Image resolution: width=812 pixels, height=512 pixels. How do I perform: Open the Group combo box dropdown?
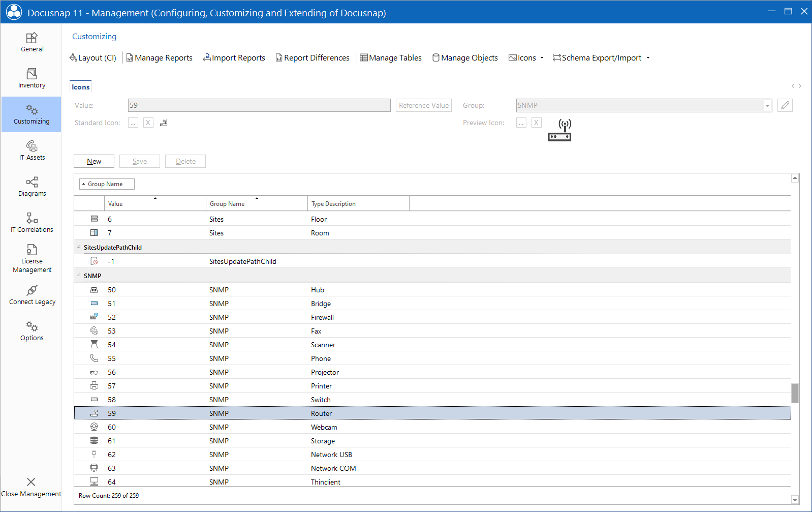[767, 106]
